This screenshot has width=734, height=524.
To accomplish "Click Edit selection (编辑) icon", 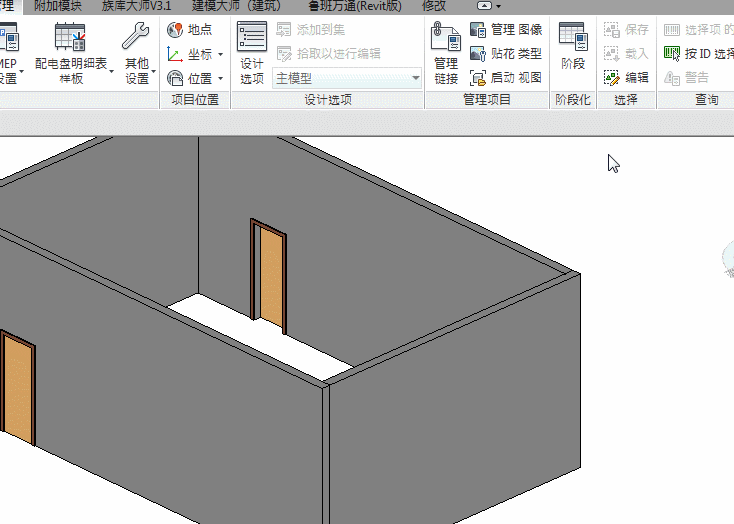I will pyautogui.click(x=611, y=78).
